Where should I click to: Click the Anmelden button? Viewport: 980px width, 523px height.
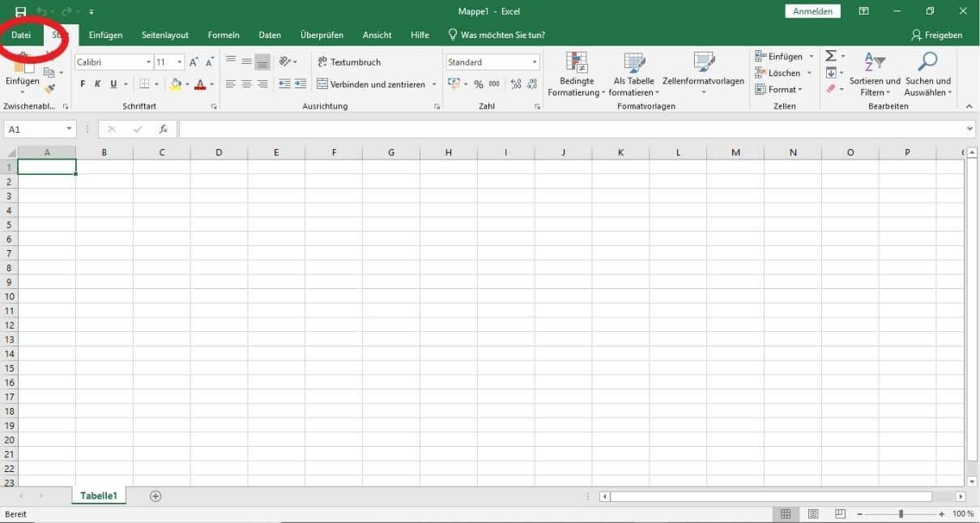tap(812, 11)
